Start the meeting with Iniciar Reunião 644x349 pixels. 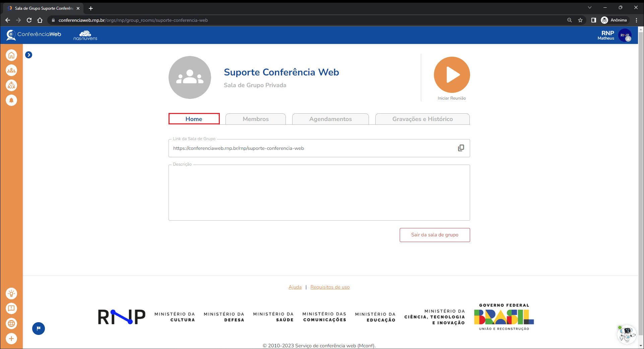click(x=452, y=75)
